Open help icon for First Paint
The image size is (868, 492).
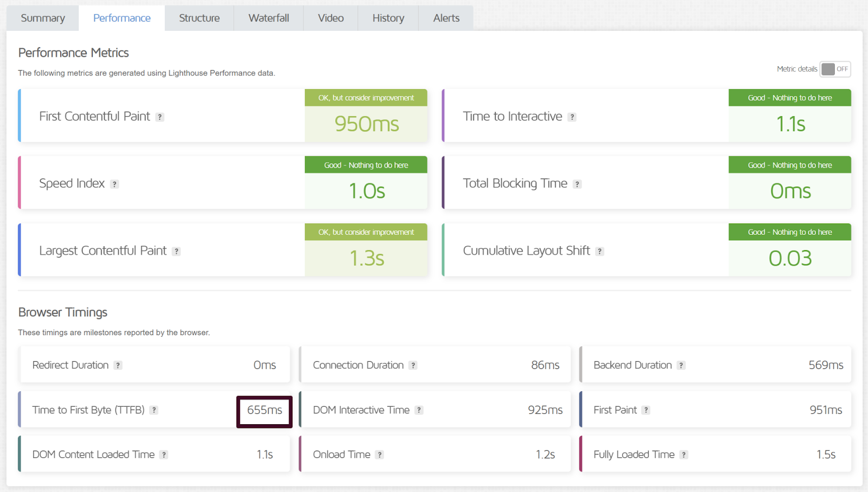(x=646, y=410)
